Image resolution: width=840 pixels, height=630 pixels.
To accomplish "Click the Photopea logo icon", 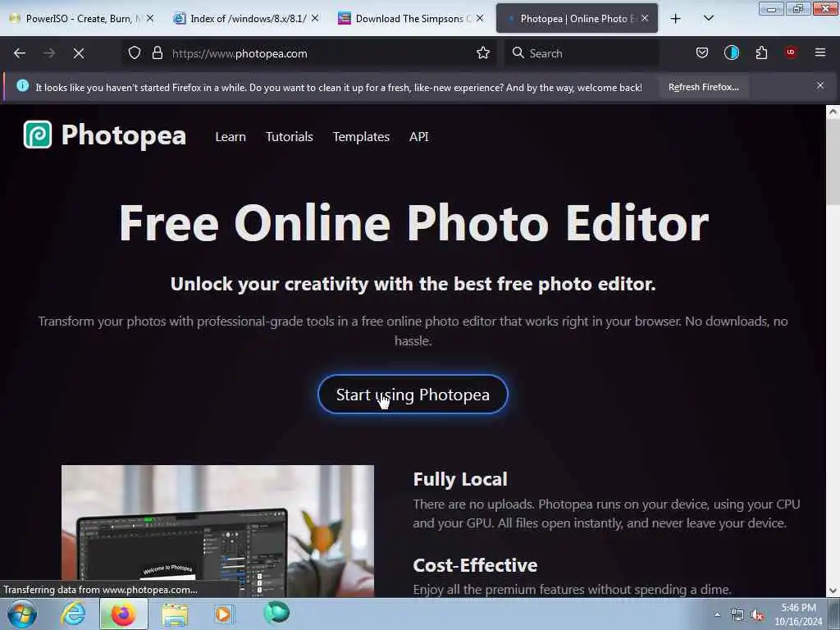I will 38,135.
